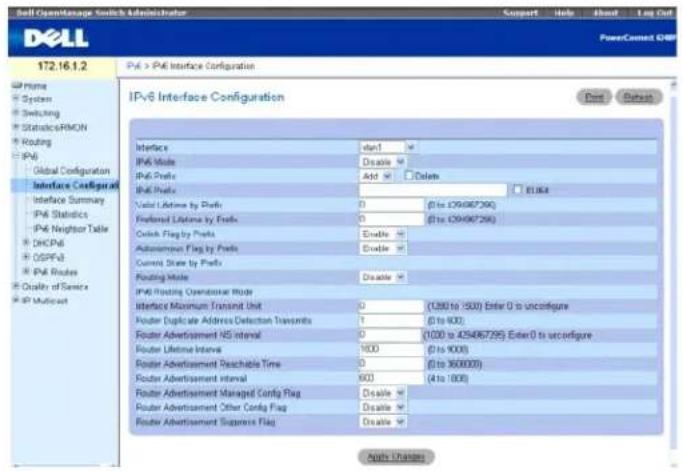The height and width of the screenshot is (471, 682).
Task: Open the IPv6 Prefix Add dropdown
Action: point(376,176)
